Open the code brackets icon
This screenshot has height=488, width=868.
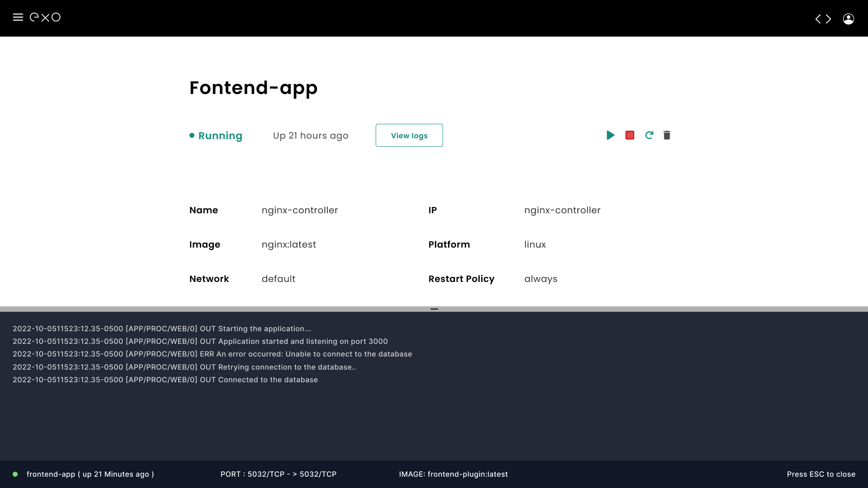[x=823, y=19]
